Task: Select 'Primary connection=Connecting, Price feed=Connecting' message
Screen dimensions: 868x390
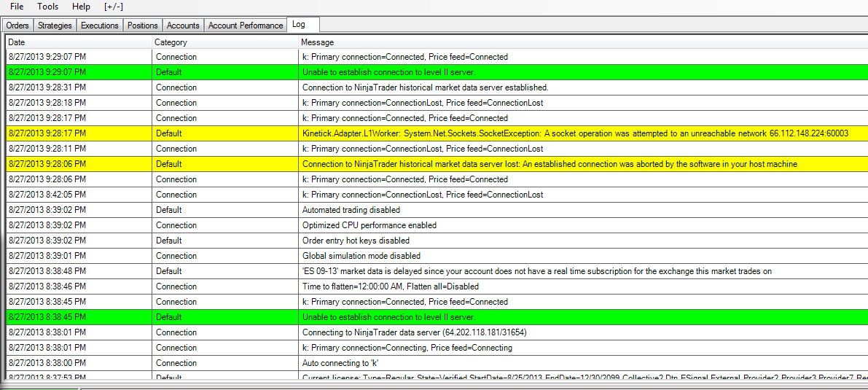Action: (407, 348)
